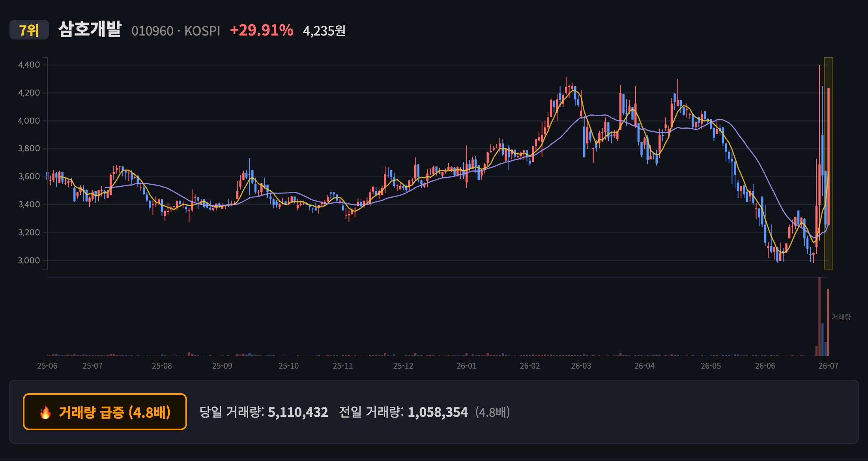
Task: Click the 25-10 date axis label
Action: [x=288, y=366]
